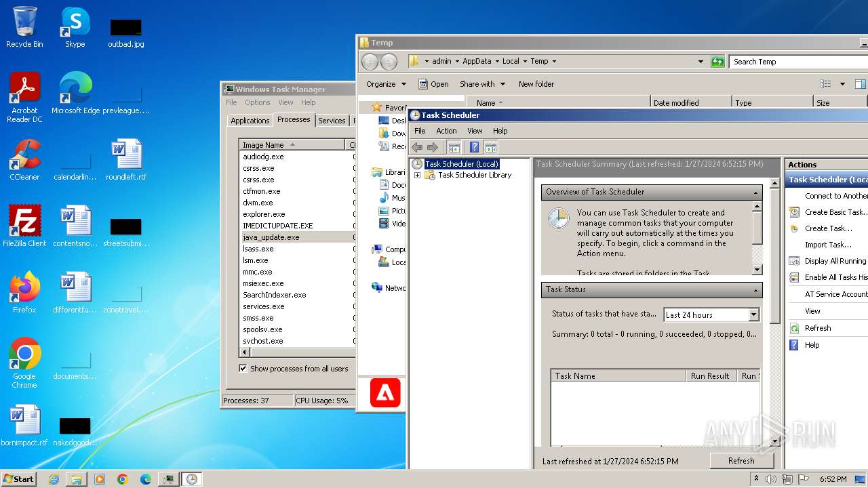
Task: Toggle Show/Hide Console Tree toolbar icon
Action: tap(454, 147)
